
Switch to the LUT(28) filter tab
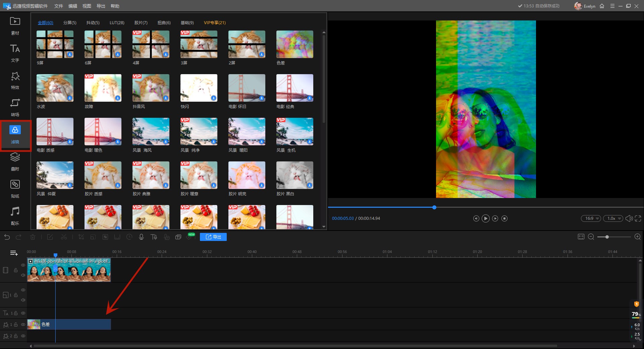tap(117, 23)
